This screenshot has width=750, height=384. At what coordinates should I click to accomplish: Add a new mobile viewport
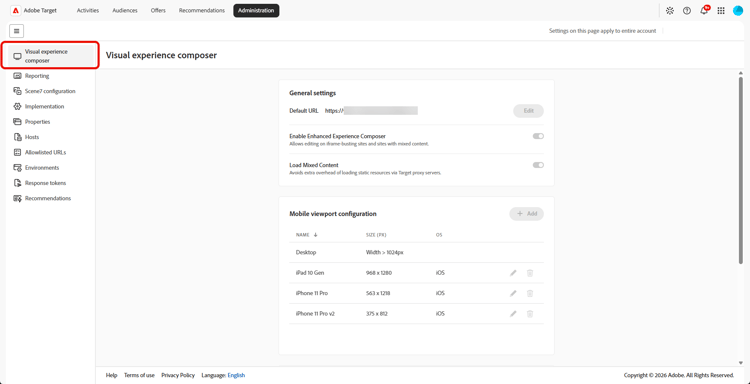point(527,214)
